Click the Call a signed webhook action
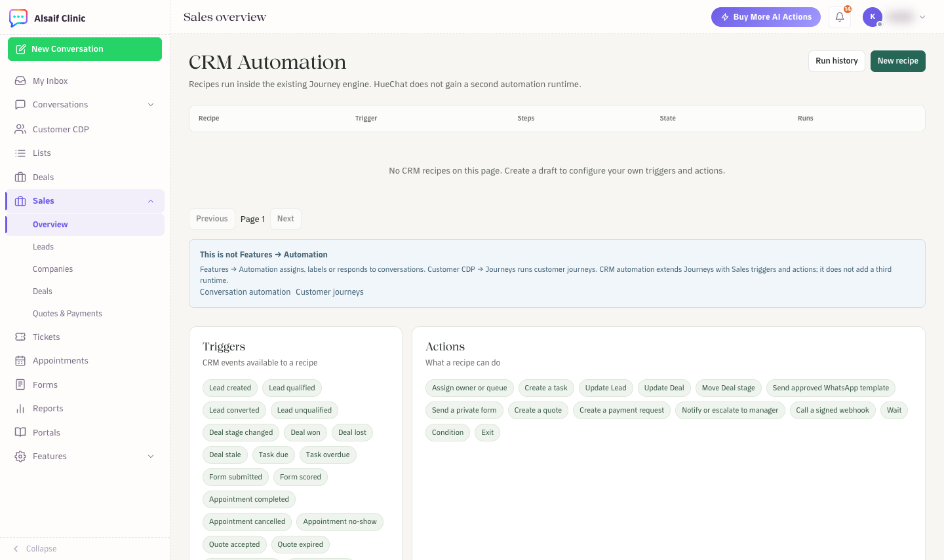The width and height of the screenshot is (944, 560). [x=833, y=410]
